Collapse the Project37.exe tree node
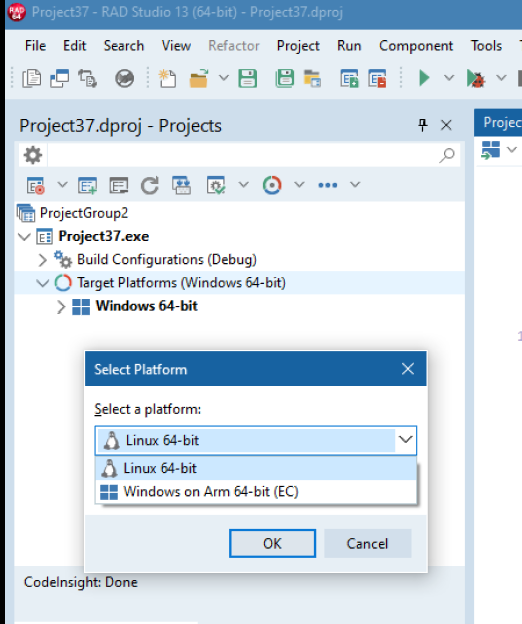Image resolution: width=522 pixels, height=624 pixels. [x=24, y=237]
